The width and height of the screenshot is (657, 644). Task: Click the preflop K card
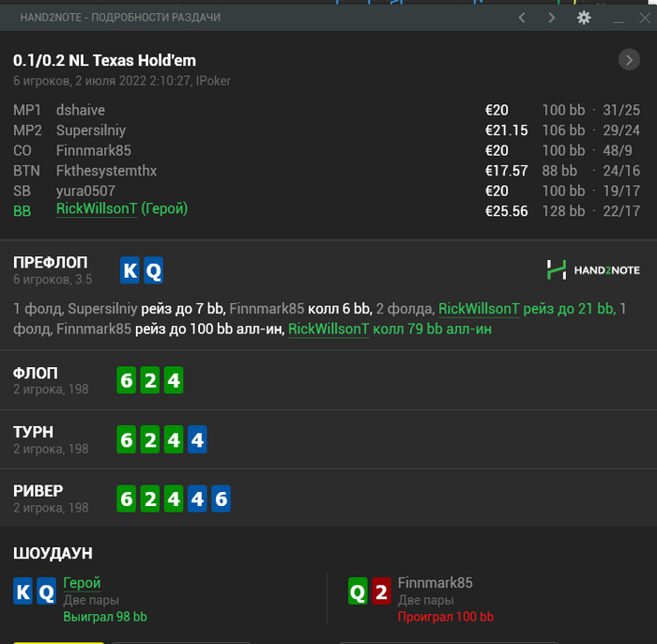130,270
